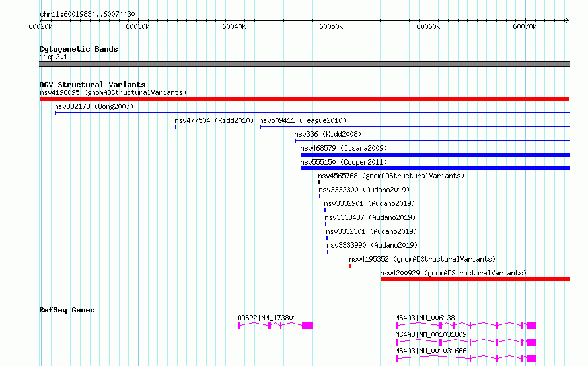Select the nsv336 (Kidd2008) label

coord(328,134)
